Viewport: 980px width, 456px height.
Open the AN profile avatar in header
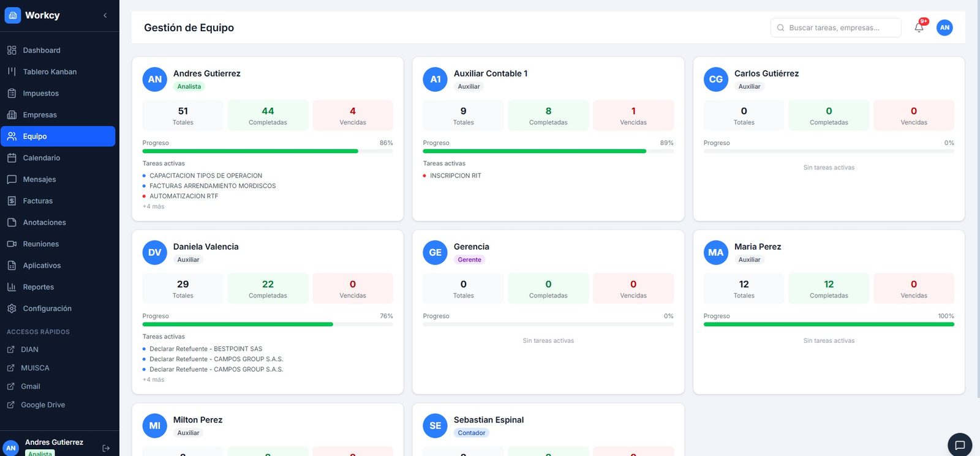(x=944, y=28)
